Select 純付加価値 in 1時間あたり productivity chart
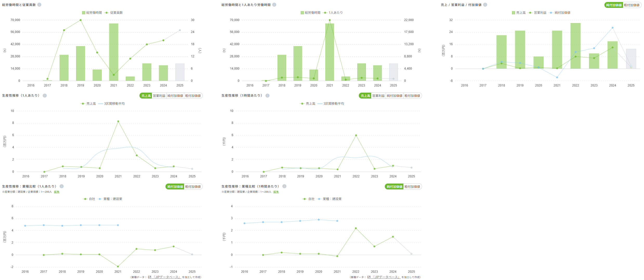The width and height of the screenshot is (644, 280). [394, 96]
